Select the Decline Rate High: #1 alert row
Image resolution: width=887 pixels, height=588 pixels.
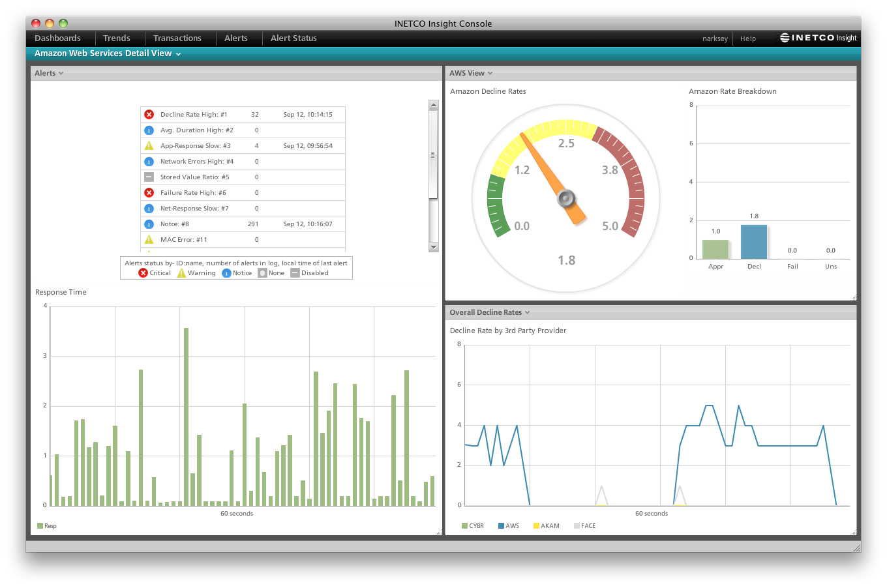point(243,114)
